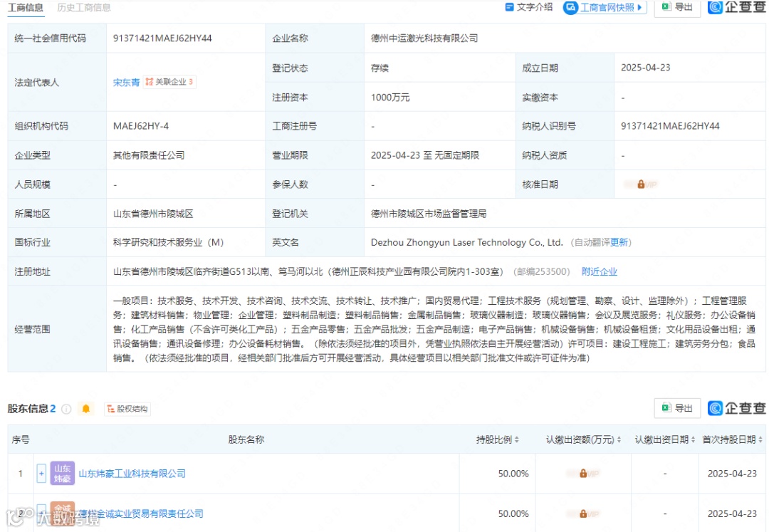Open the 股权结构 equity structure view
Screen dimensions: 769x532
pyautogui.click(x=127, y=409)
